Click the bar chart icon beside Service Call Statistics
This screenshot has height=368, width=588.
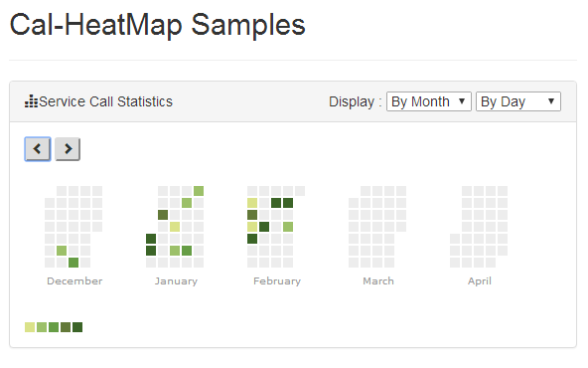click(31, 101)
